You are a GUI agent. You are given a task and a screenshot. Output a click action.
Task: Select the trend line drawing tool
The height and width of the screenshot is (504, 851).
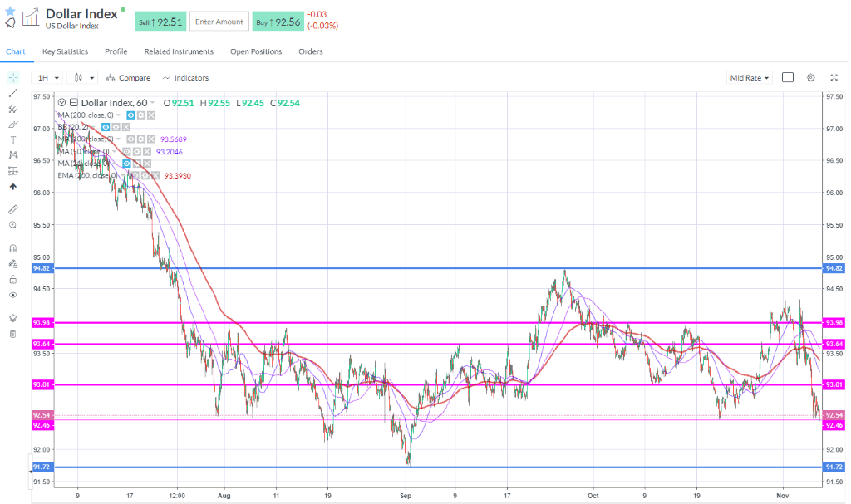pos(13,93)
